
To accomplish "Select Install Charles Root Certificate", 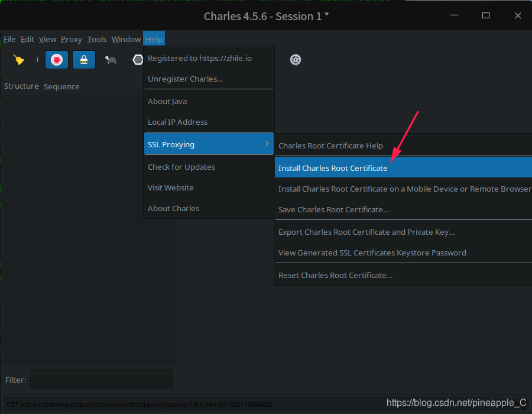I will tap(333, 168).
